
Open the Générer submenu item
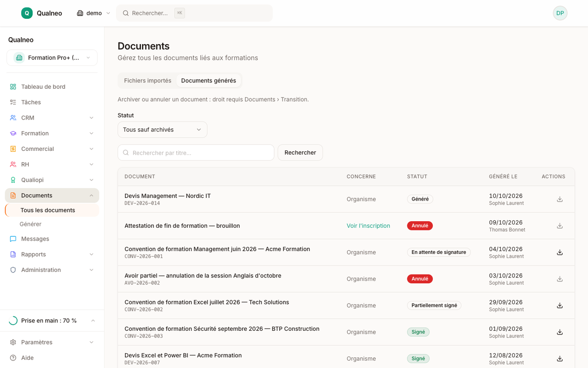click(30, 224)
